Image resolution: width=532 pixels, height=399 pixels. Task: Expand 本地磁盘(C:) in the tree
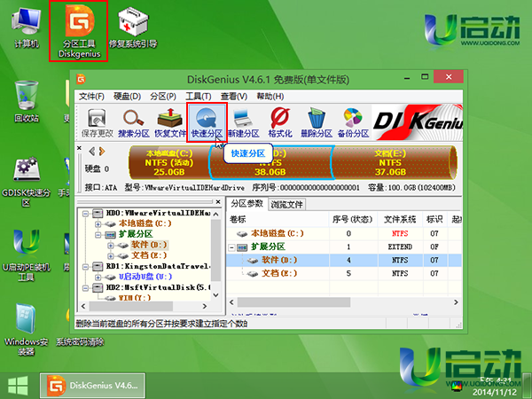coord(98,224)
